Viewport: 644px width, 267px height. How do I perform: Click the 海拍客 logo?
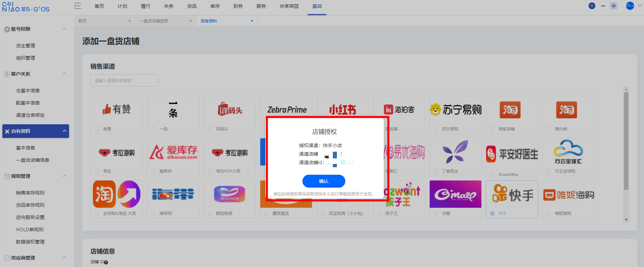[399, 109]
